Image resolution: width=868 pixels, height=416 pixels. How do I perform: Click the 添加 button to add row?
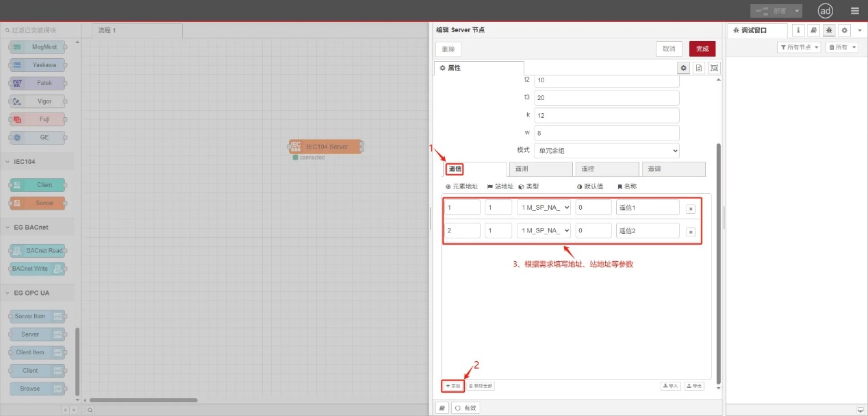click(x=452, y=386)
